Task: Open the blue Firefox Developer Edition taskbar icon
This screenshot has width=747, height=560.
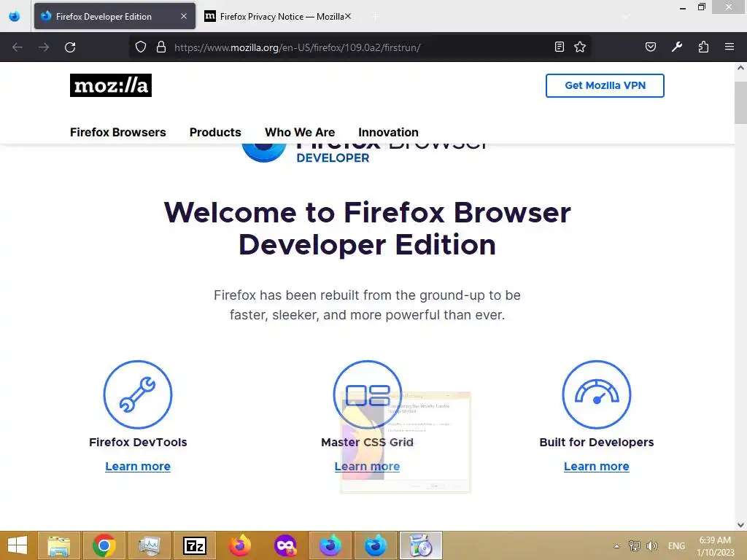Action: tap(376, 545)
